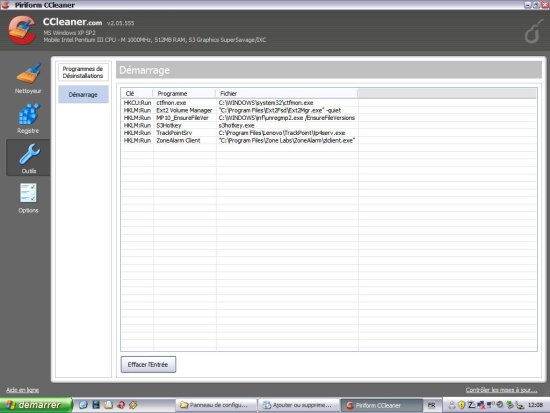Click the first quick launch icon
Image resolution: width=550 pixels, height=413 pixels.
(x=83, y=405)
